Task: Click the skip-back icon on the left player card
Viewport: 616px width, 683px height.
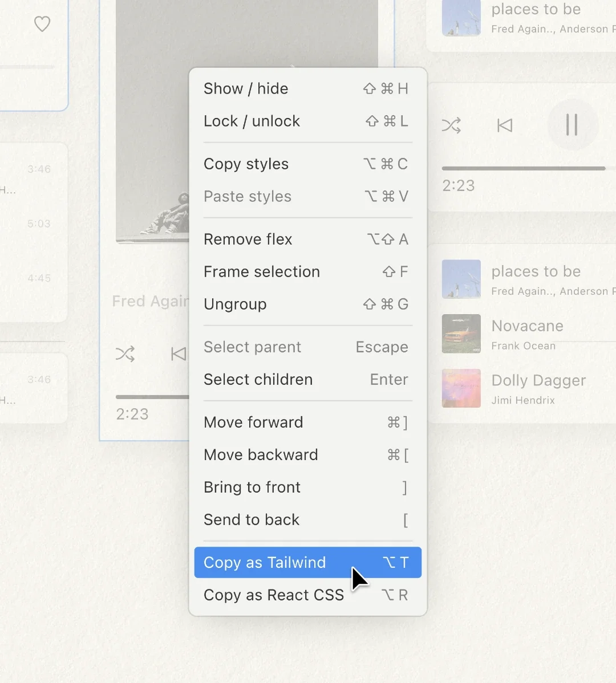Action: tap(177, 353)
